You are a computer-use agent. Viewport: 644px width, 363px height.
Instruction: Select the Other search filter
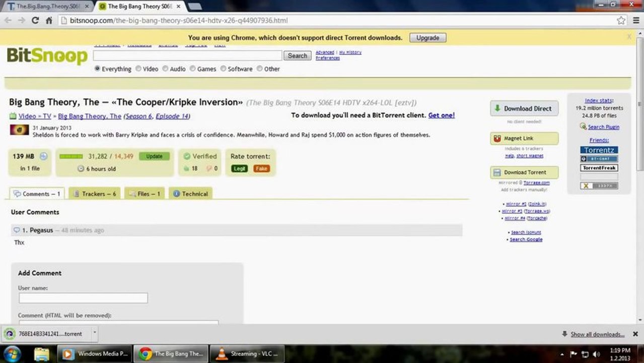(x=259, y=69)
